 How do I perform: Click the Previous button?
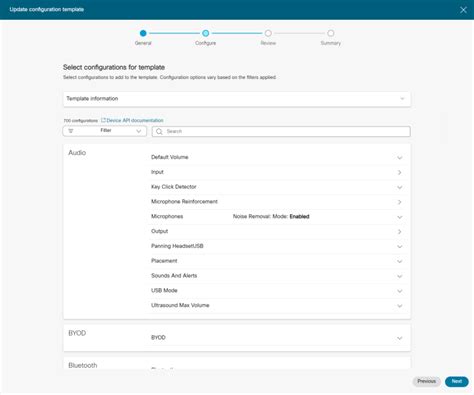pyautogui.click(x=426, y=381)
